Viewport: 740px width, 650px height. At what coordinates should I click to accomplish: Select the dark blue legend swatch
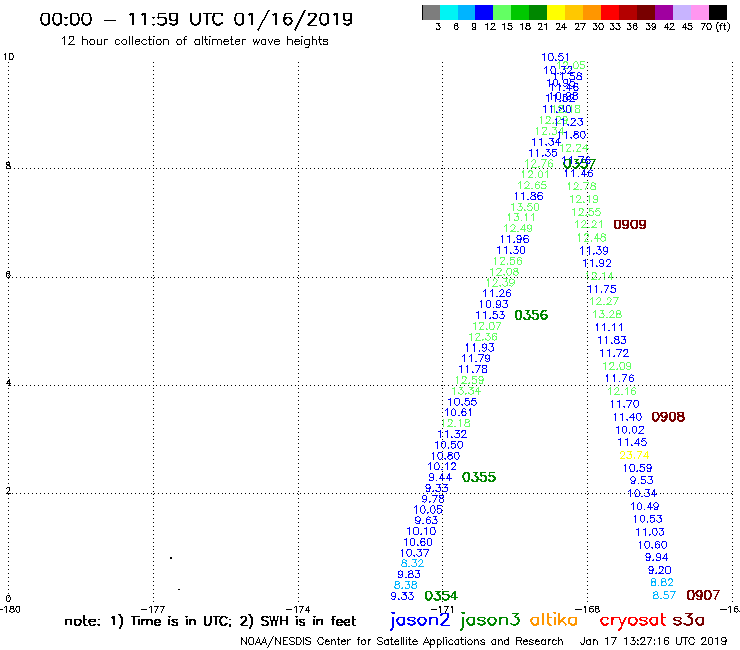(x=485, y=13)
